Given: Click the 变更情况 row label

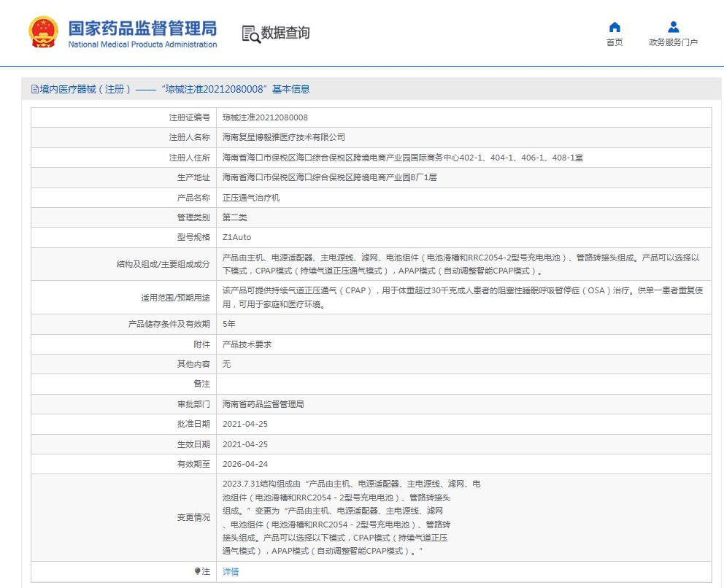Looking at the screenshot, I should pyautogui.click(x=193, y=517).
